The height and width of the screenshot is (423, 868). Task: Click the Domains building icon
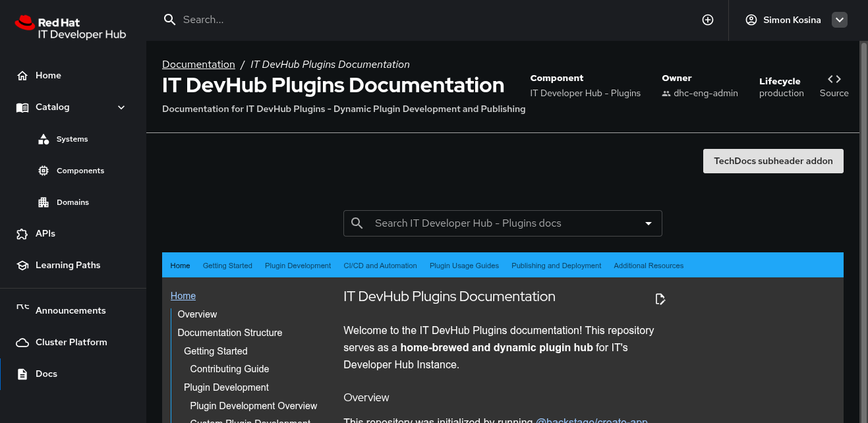click(x=43, y=202)
